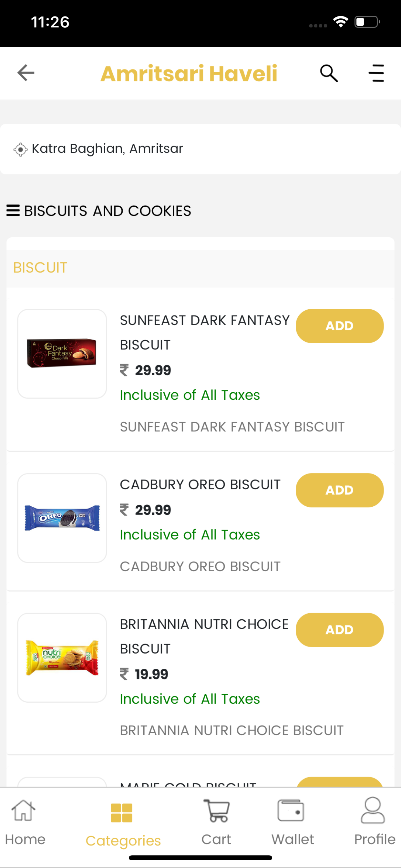Screen dimensions: 401x868
Task: Expand Biscuits and Cookies category list icon
Action: coord(13,211)
